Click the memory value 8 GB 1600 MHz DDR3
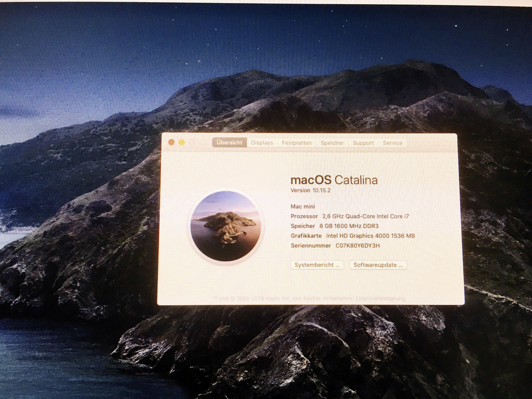Screen dimensions: 532x399 (x=349, y=226)
